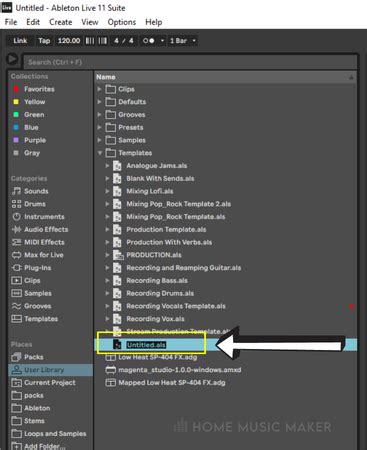
Task: Select the 120.00 tempo field
Action: coord(69,41)
